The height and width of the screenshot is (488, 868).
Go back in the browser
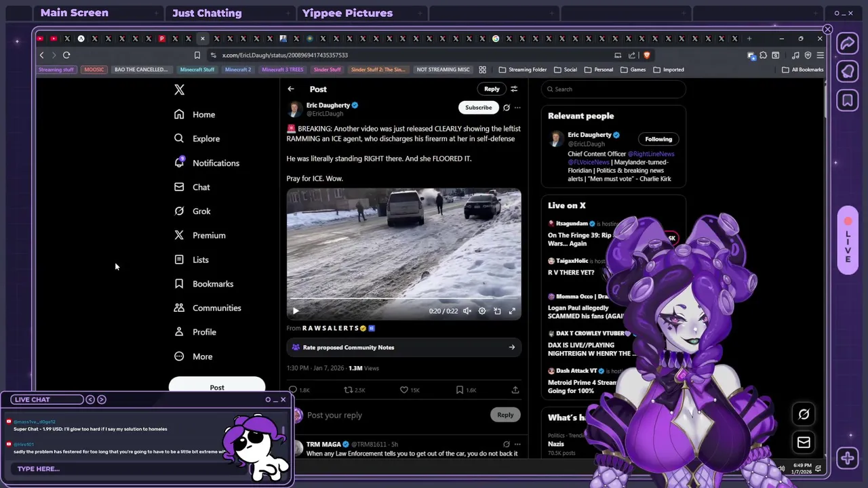42,55
